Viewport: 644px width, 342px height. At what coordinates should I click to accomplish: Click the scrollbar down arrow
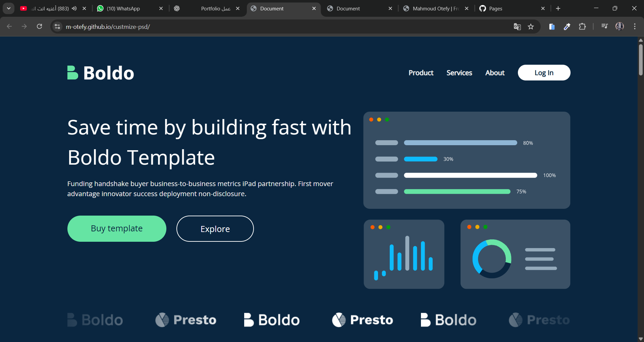click(x=641, y=338)
